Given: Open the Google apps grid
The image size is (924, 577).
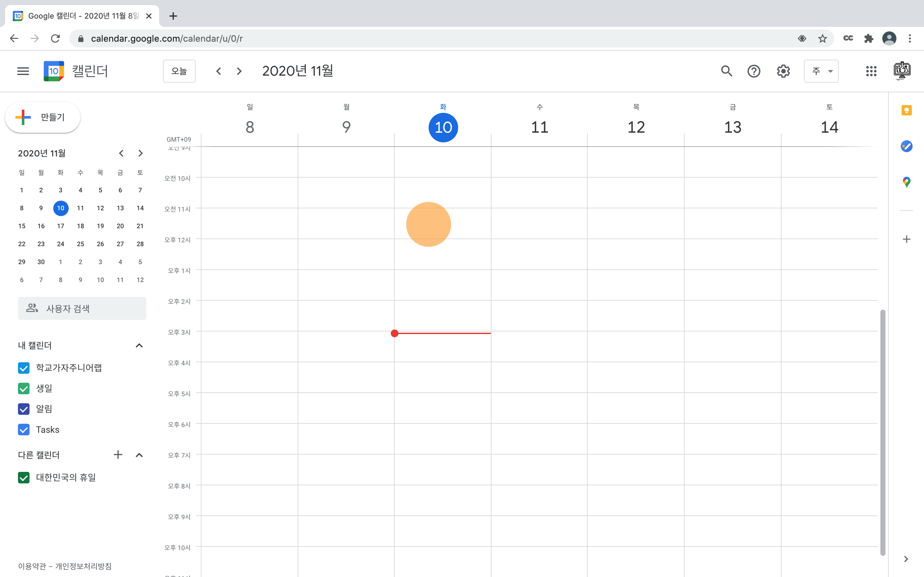Looking at the screenshot, I should pos(871,71).
